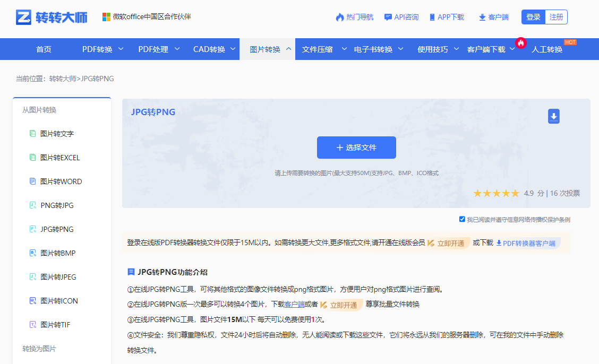This screenshot has width=599, height=364.
Task: Click the fifth rating star
Action: [515, 193]
